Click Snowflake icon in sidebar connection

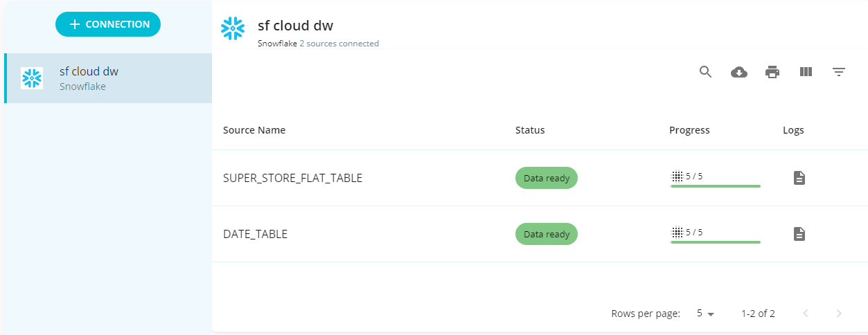[32, 78]
